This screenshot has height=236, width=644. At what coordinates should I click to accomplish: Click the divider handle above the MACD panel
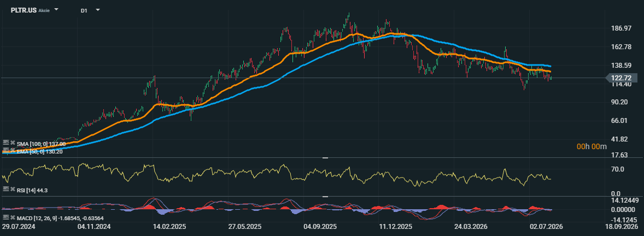click(325, 197)
